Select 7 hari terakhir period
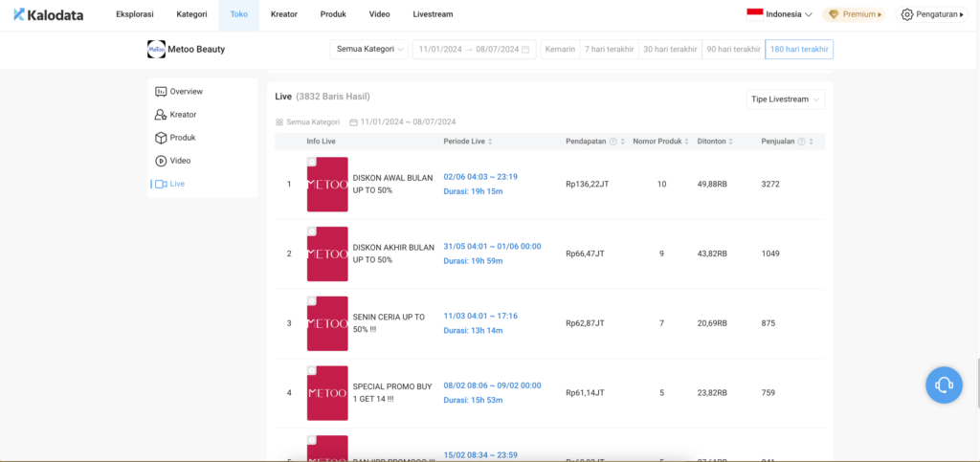This screenshot has width=980, height=462. click(609, 50)
